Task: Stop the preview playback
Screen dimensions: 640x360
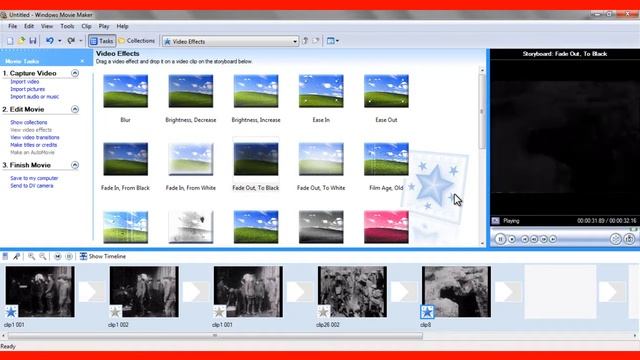Action: point(512,239)
